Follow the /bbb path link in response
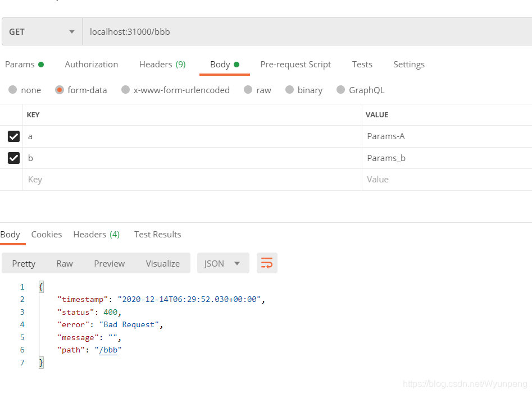 (x=108, y=350)
